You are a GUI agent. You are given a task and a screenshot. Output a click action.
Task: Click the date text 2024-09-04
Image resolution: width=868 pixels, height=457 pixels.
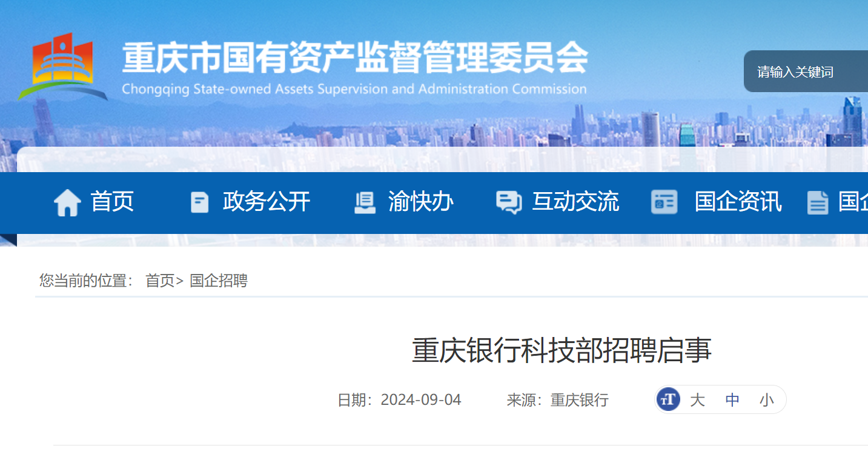(421, 400)
